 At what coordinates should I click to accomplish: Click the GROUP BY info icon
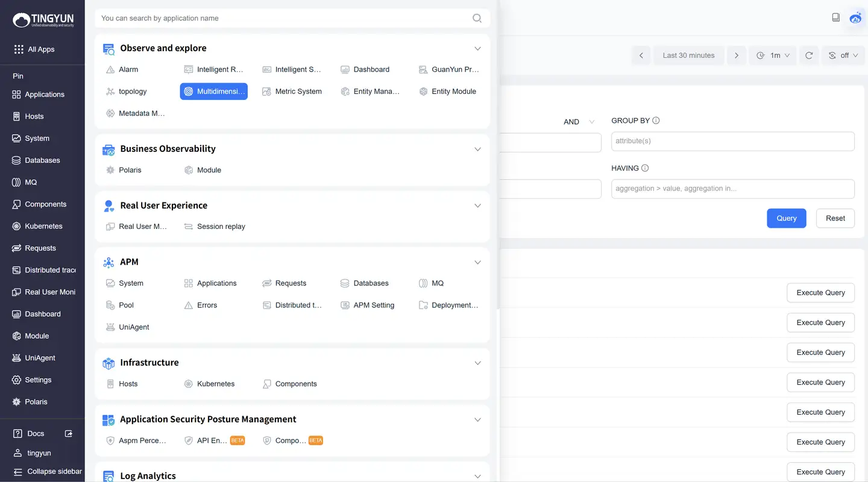tap(656, 120)
